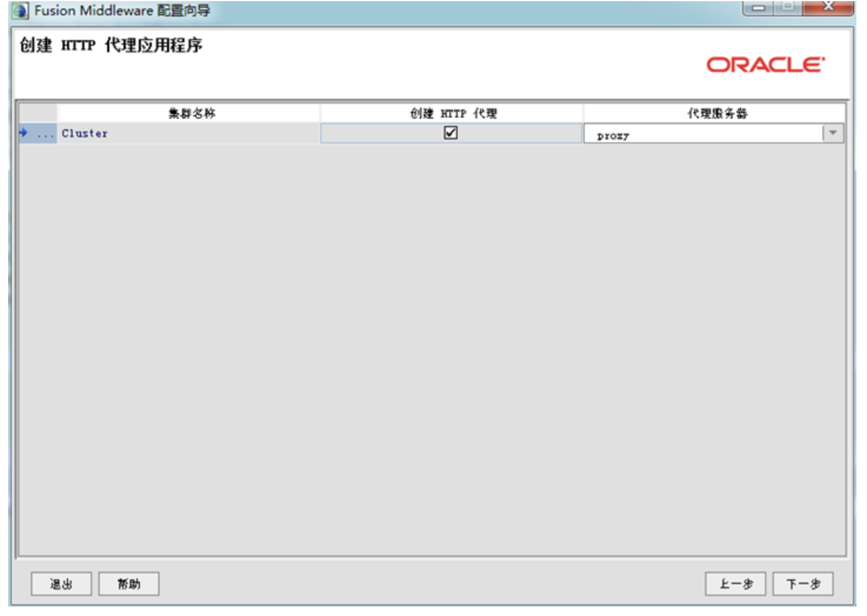Viewport: 867px width, 616px height.
Task: Toggle the Create HTTP proxy checkbox for Cluster
Action: click(451, 133)
